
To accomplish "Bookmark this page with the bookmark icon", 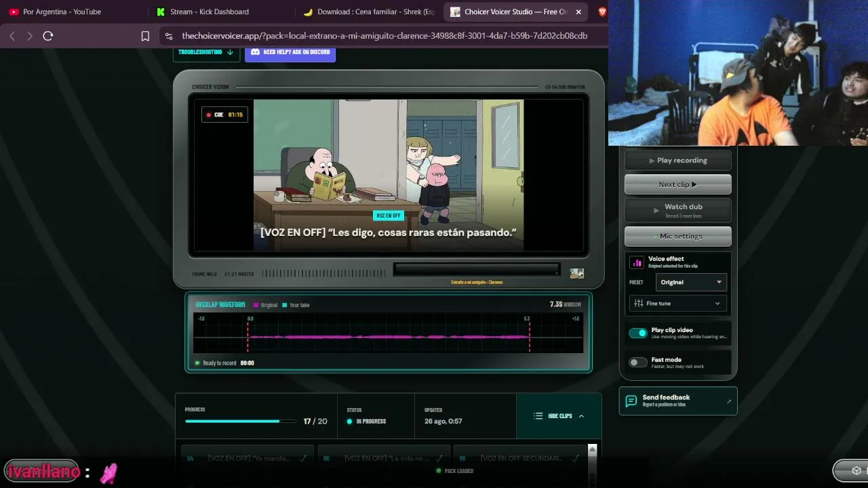I will coord(145,36).
